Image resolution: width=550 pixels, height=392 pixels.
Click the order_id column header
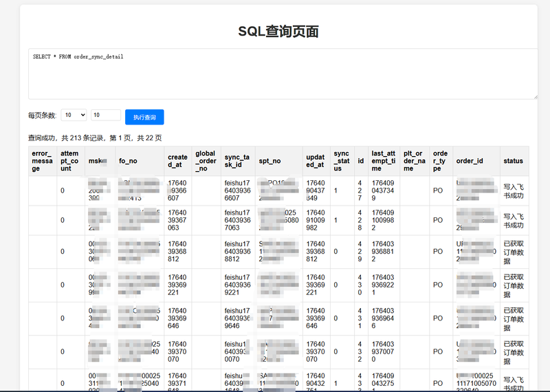point(470,161)
